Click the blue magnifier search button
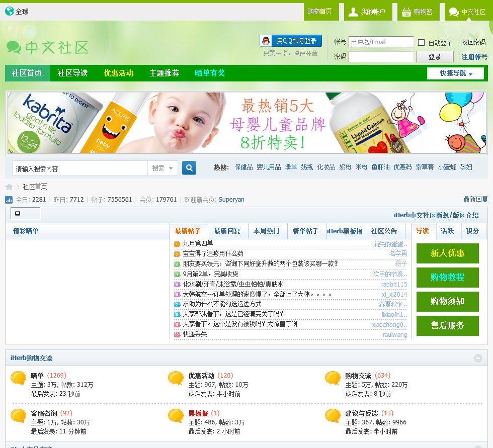493x448 pixels. pyautogui.click(x=189, y=168)
